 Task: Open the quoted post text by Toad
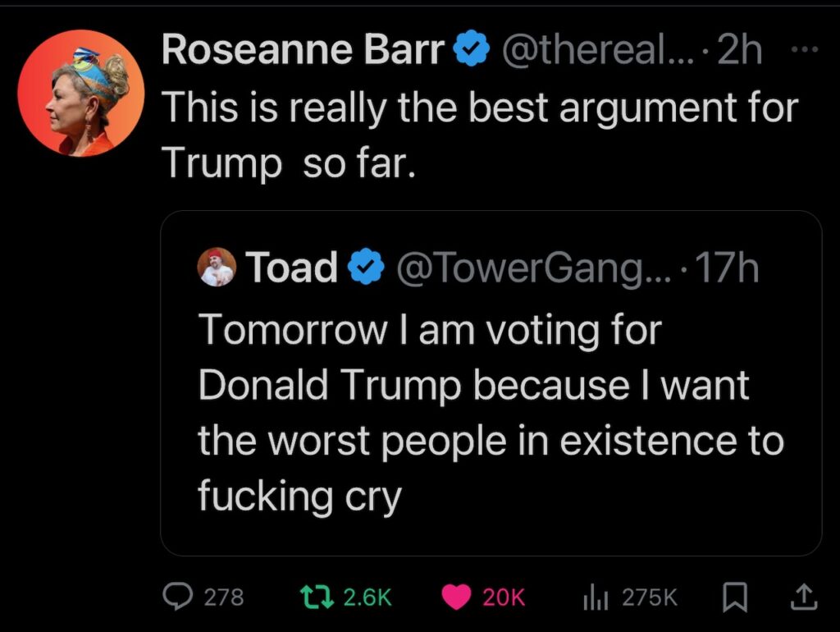(490, 412)
